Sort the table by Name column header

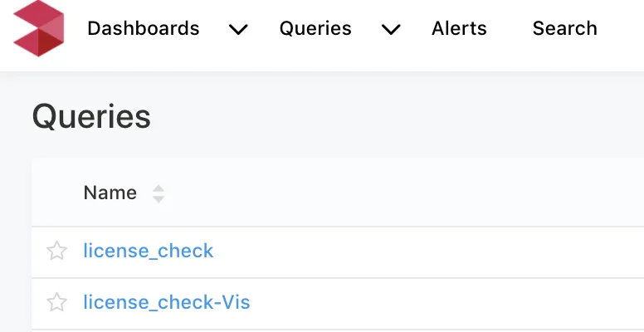coord(110,193)
